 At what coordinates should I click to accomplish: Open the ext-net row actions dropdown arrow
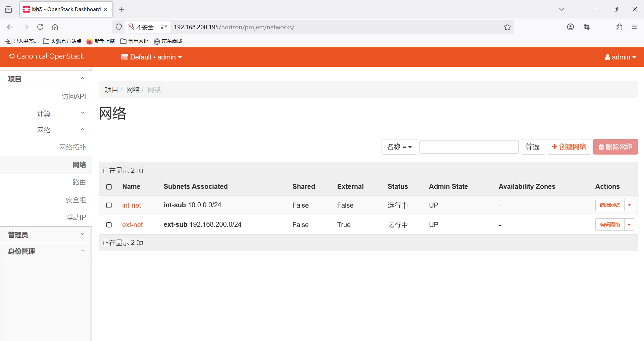[629, 225]
